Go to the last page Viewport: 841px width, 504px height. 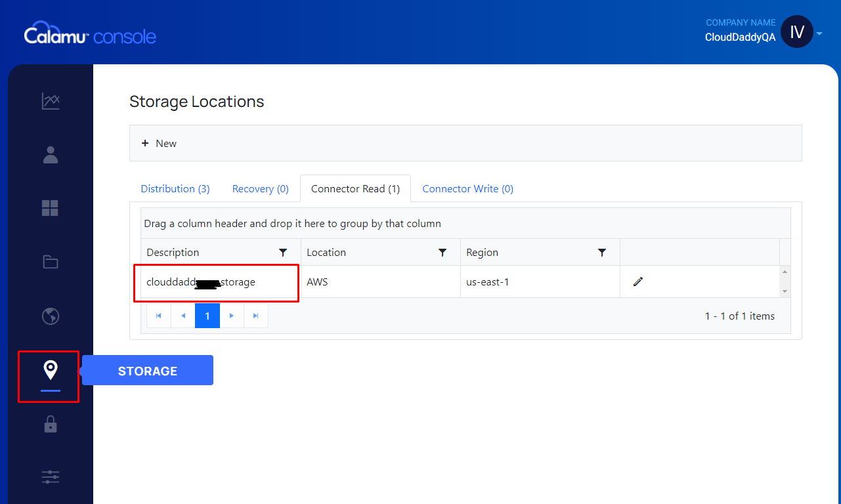[x=256, y=316]
